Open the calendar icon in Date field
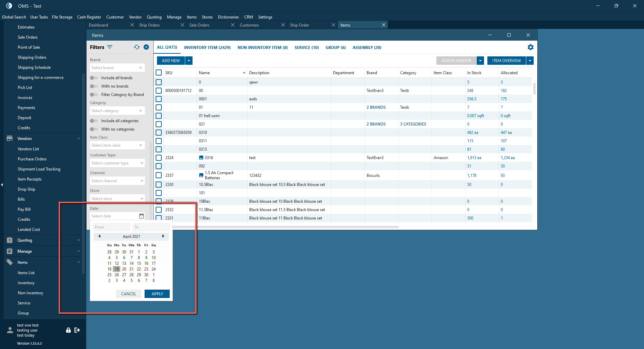 (x=142, y=216)
